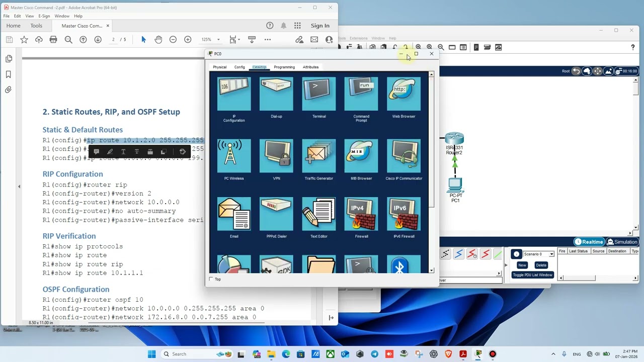Click the simulation scenario info icon
The width and height of the screenshot is (644, 362).
pyautogui.click(x=516, y=254)
